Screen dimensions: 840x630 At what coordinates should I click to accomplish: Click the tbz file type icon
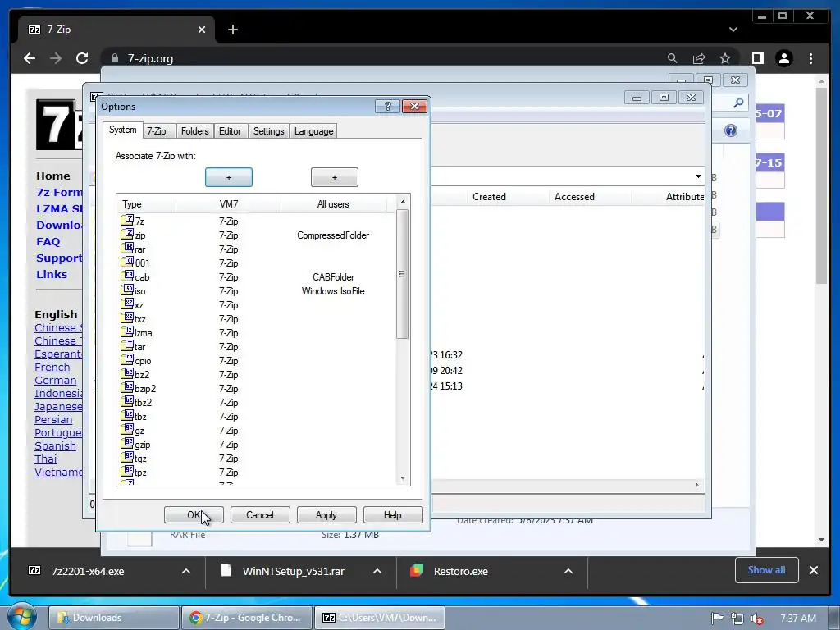127,415
